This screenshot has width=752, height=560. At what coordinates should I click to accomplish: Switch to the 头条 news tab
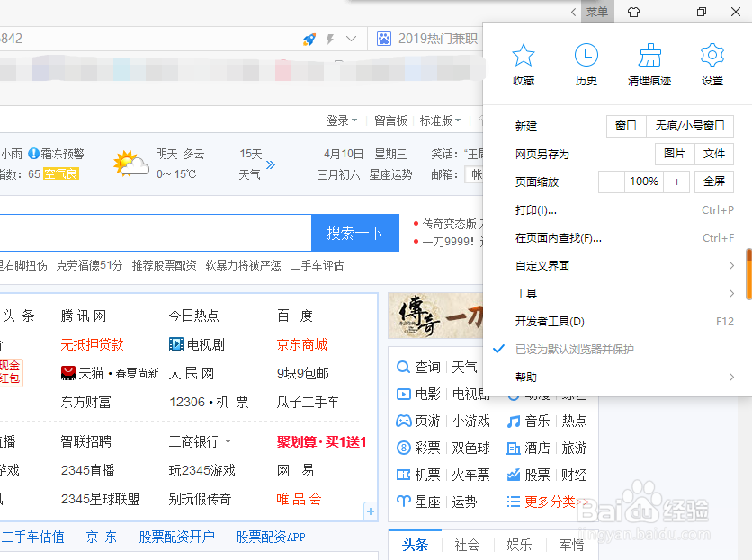pyautogui.click(x=415, y=545)
